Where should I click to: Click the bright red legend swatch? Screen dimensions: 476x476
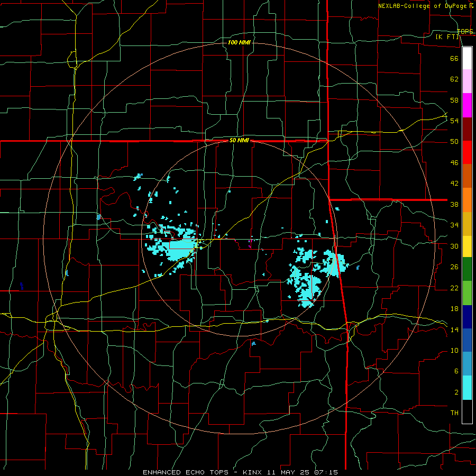pyautogui.click(x=467, y=152)
